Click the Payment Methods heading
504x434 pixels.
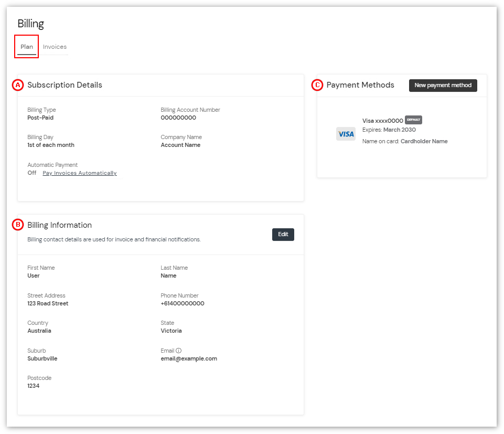coord(360,85)
